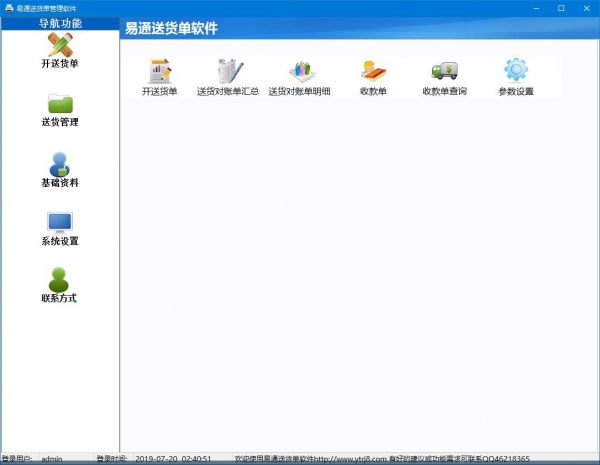The width and height of the screenshot is (600, 465).
Task: Open 送货对账单明细 icon
Action: pos(299,77)
